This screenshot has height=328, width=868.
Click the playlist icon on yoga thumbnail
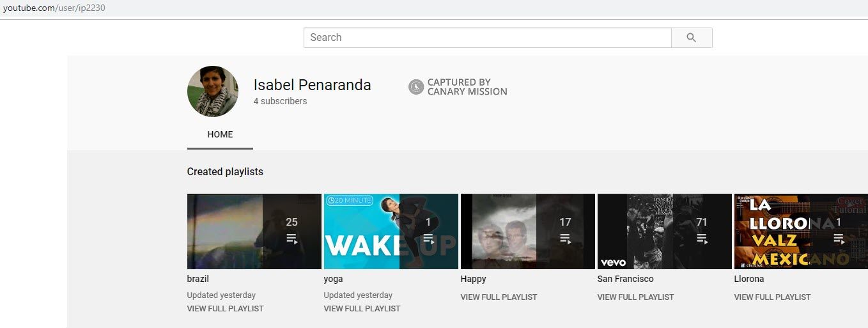(429, 239)
